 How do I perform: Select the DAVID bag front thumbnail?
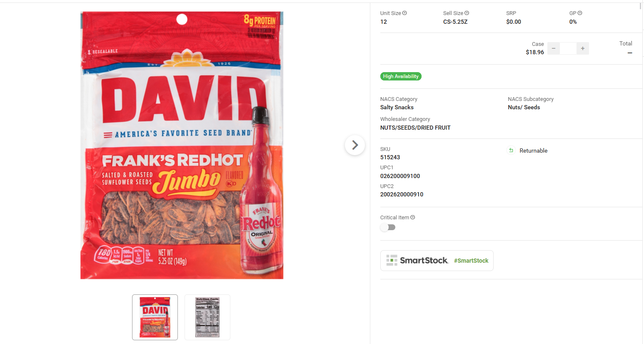155,317
